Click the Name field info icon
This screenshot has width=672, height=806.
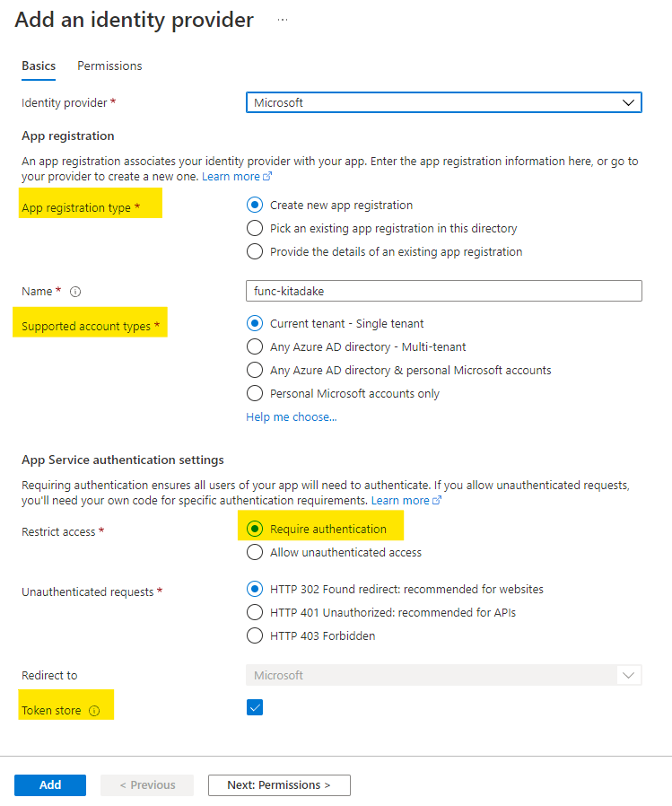click(75, 292)
